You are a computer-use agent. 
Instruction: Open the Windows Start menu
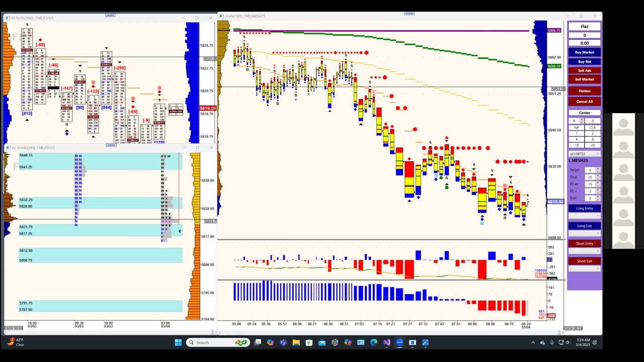pos(178,342)
